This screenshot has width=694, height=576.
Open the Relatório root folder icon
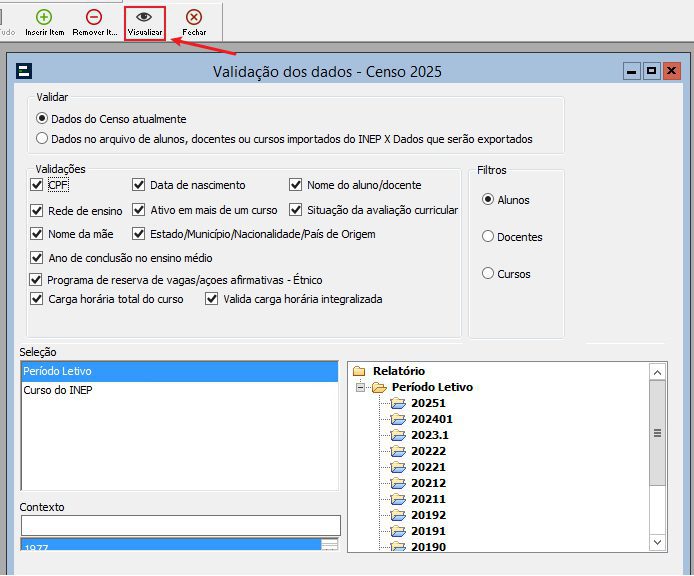coord(359,371)
